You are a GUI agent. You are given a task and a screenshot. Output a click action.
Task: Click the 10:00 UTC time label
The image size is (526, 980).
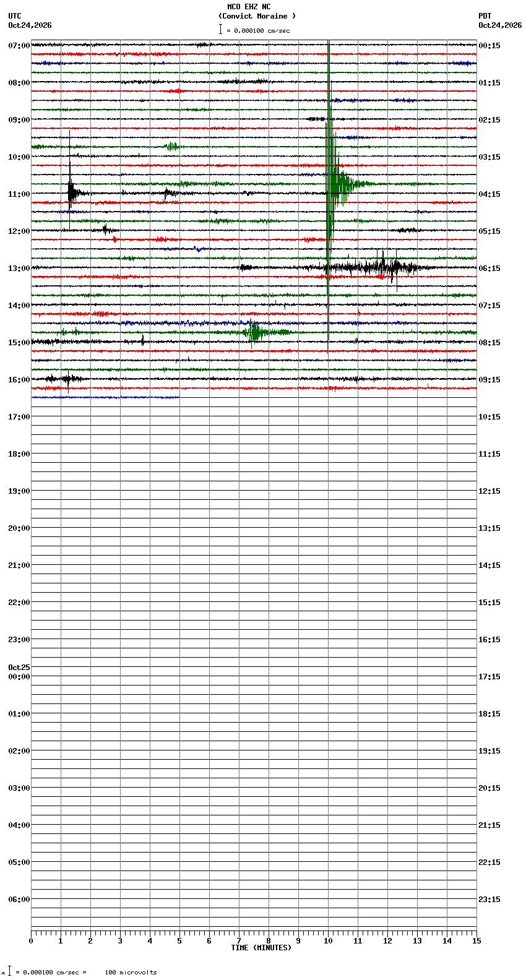click(x=19, y=157)
